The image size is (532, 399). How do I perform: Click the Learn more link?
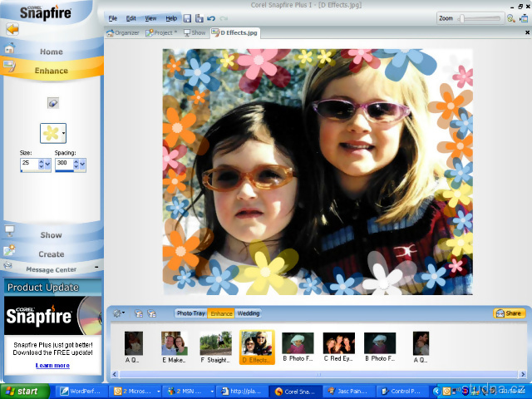click(52, 365)
